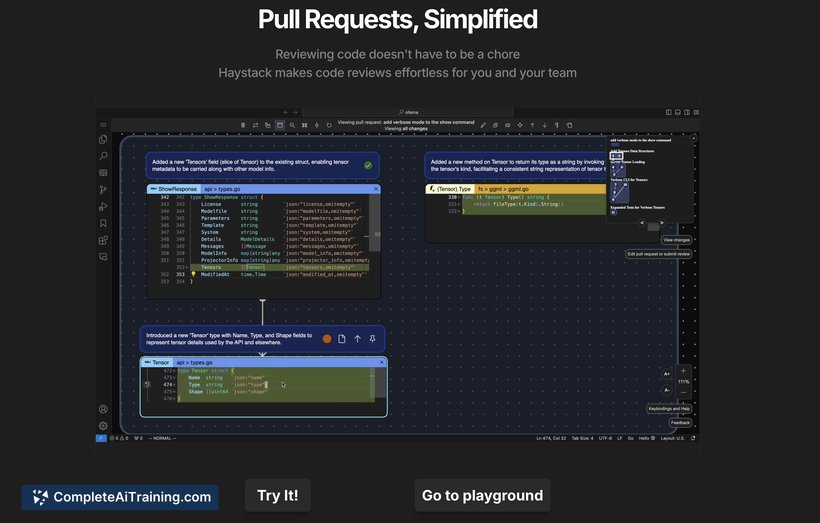Click Tab Size: 4 in status bar

pos(582,438)
